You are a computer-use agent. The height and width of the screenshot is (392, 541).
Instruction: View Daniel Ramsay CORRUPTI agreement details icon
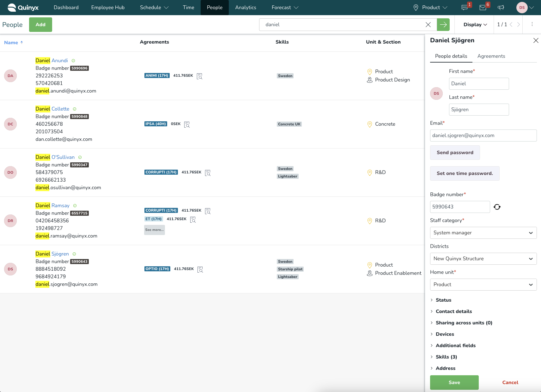pos(208,211)
